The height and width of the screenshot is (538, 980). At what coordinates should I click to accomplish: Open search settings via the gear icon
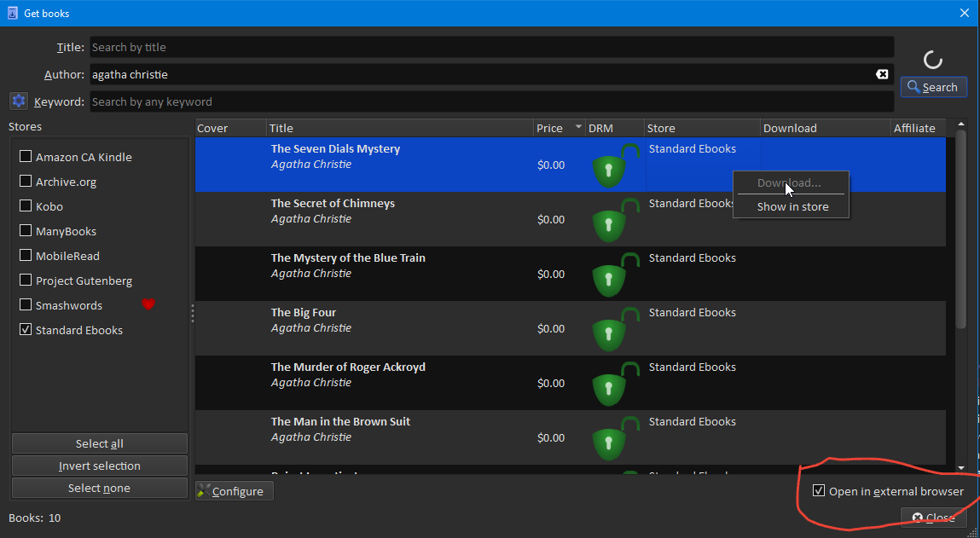click(x=19, y=101)
